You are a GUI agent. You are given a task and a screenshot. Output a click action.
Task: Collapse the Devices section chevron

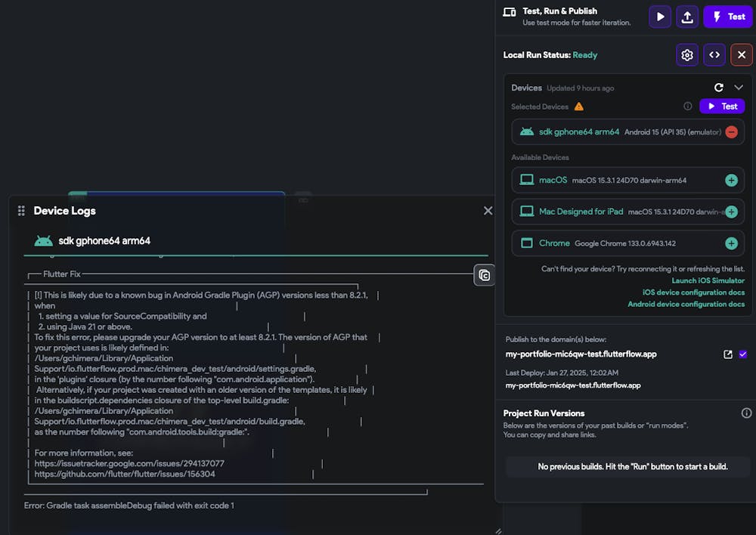[739, 88]
